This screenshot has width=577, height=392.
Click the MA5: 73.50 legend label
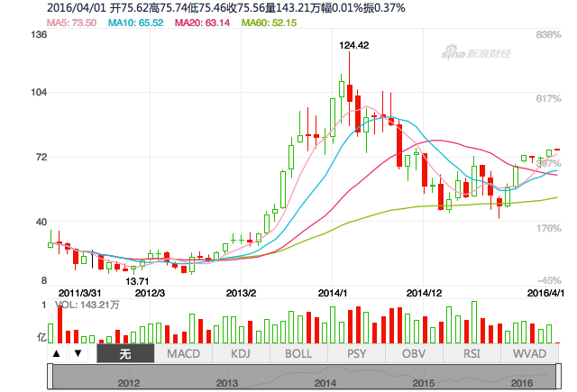pyautogui.click(x=72, y=23)
